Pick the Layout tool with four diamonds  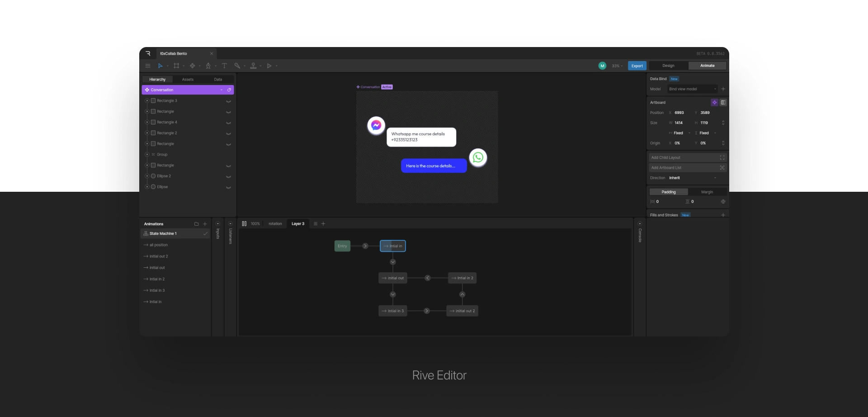193,66
